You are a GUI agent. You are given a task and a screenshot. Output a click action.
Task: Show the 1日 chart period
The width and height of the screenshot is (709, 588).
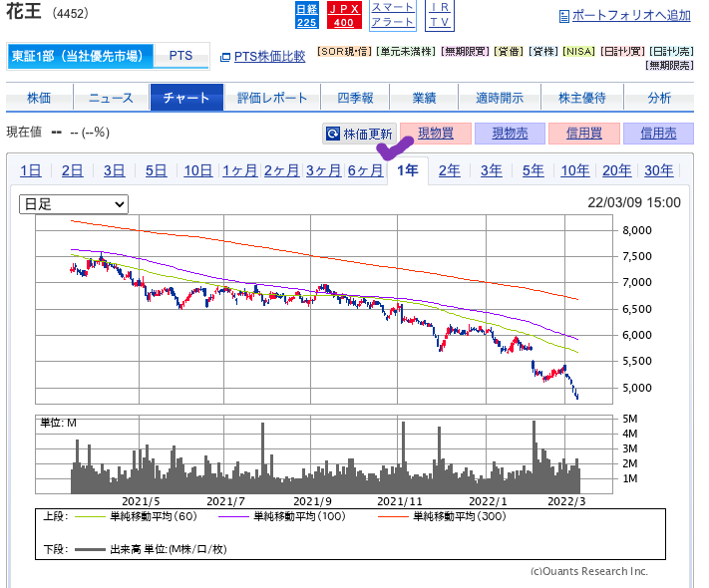30,170
